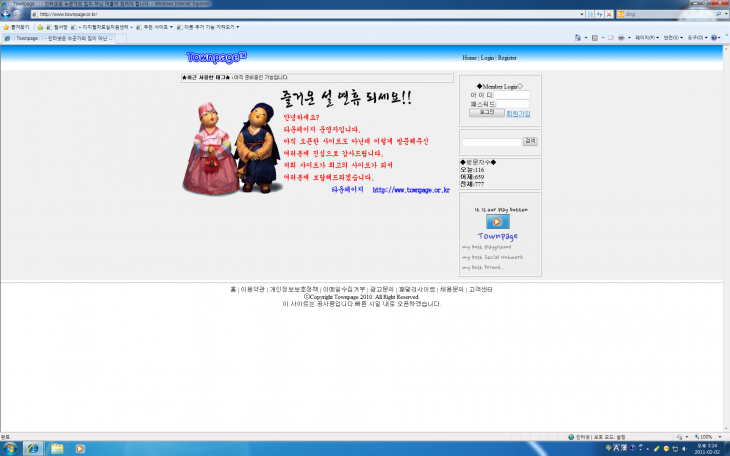
Task: Click 개인정보보호정책 in the footer
Action: 294,289
